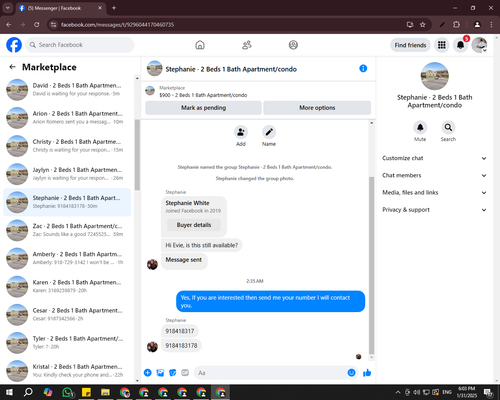
Task: Open the account profile picture menu
Action: 479,45
